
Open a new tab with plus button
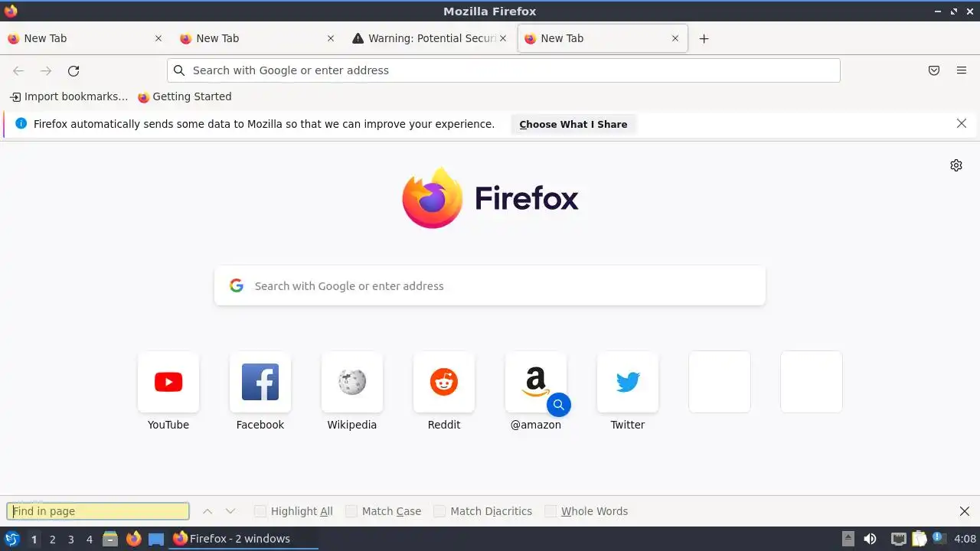(704, 38)
